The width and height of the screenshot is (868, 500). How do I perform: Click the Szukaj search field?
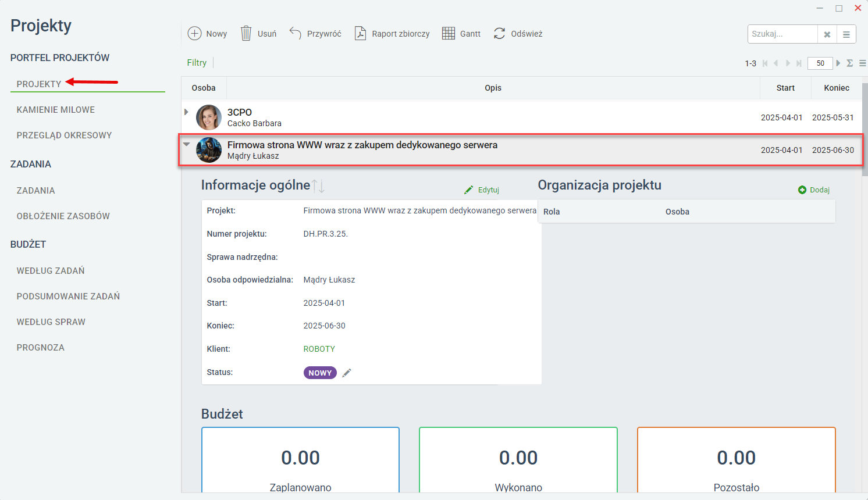tap(782, 34)
